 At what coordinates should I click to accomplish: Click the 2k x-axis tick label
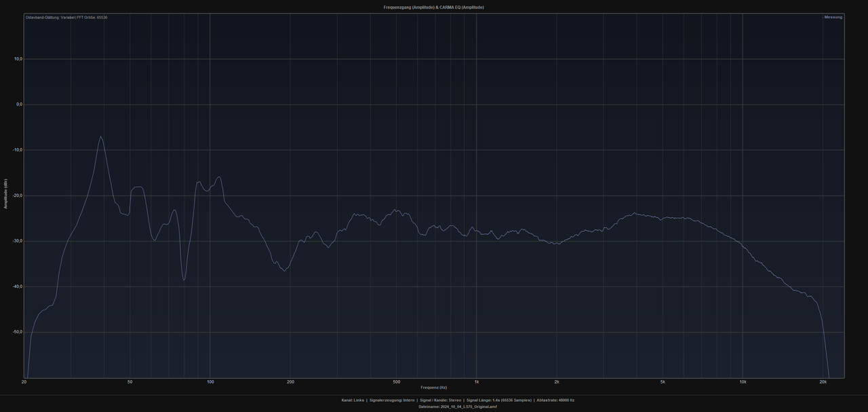[x=557, y=382]
